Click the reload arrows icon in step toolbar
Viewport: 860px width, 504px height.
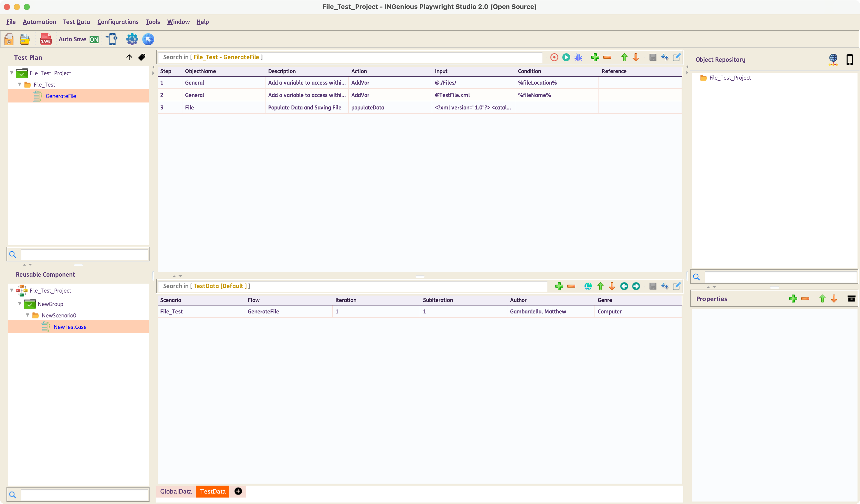click(664, 57)
